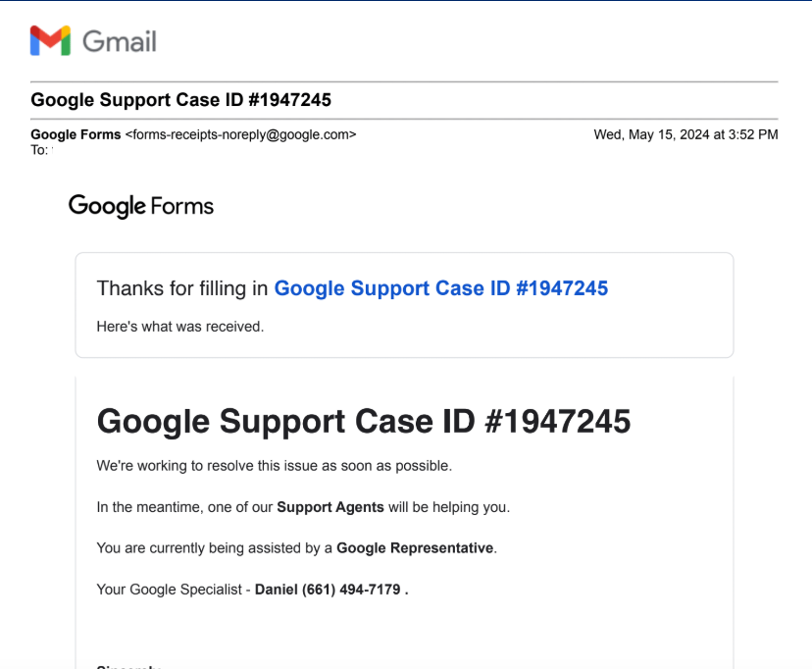Screen dimensions: 812x669
Task: Click the "We're working to resolve" sentence
Action: click(x=275, y=466)
